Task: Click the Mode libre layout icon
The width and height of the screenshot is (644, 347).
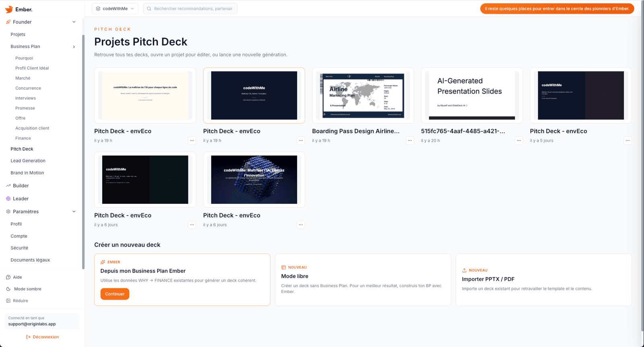Action: (x=283, y=267)
